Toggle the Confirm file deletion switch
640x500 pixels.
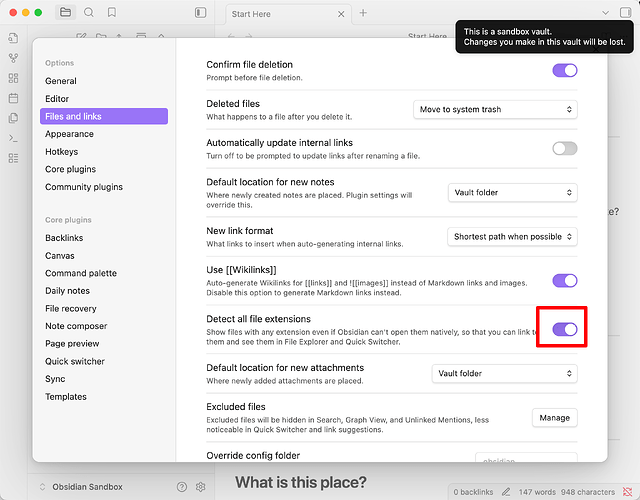click(x=565, y=70)
